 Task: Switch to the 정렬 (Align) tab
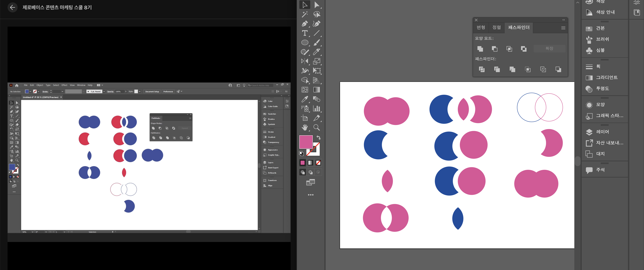[496, 27]
